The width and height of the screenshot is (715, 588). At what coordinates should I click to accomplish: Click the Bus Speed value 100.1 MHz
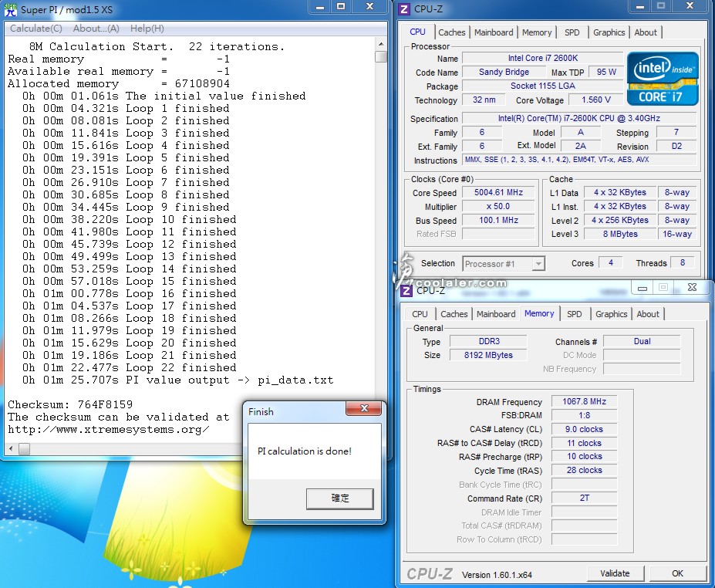click(498, 220)
